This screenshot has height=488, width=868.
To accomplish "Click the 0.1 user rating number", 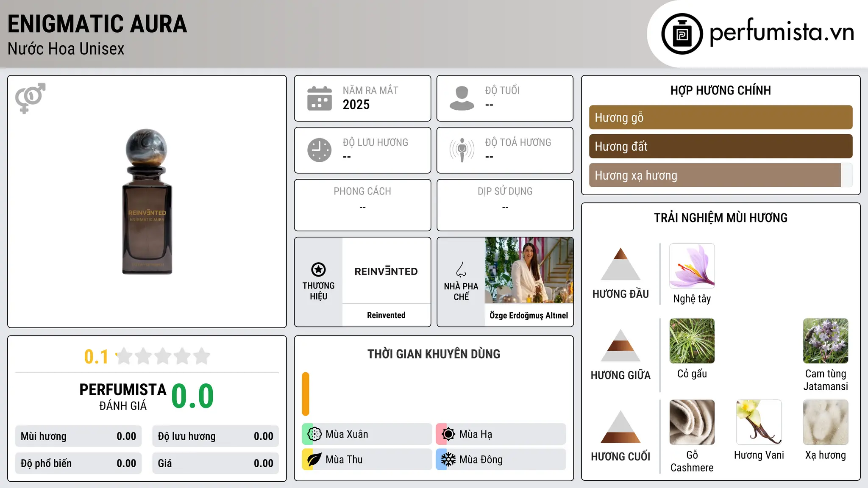I will (96, 357).
